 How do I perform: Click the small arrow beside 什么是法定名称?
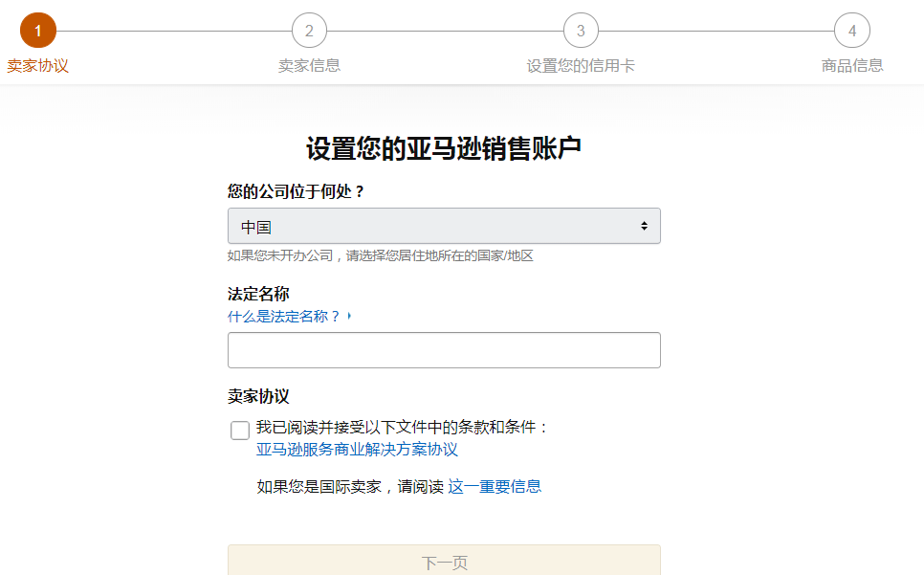click(x=349, y=317)
